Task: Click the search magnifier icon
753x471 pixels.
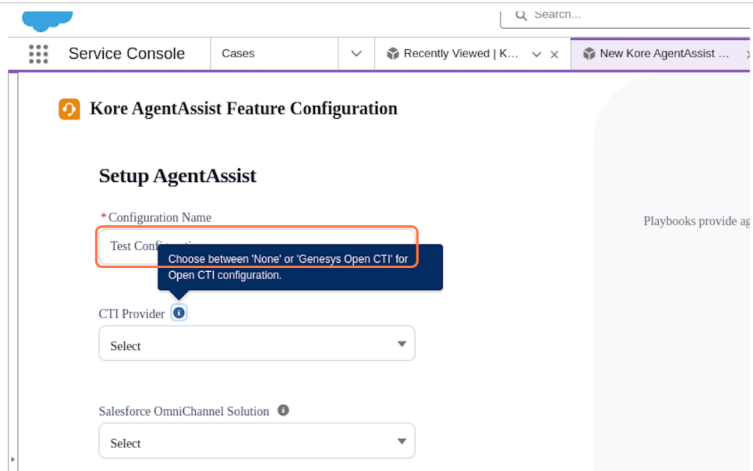Action: [521, 15]
